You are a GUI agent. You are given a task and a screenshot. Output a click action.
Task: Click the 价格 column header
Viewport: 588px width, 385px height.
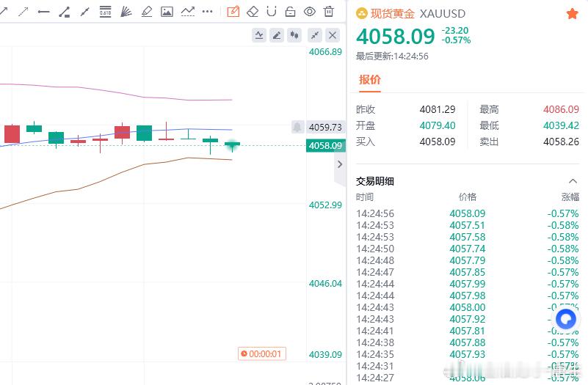coord(468,197)
